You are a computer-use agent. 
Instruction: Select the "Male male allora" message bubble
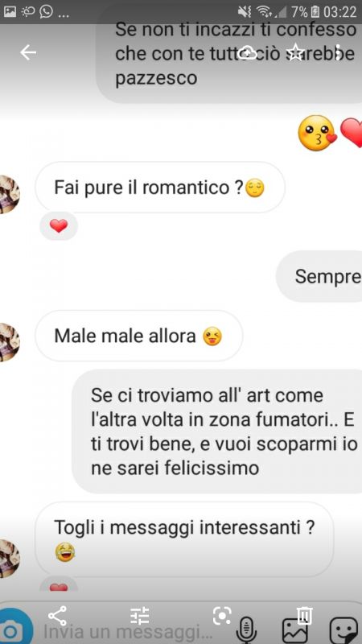(138, 336)
